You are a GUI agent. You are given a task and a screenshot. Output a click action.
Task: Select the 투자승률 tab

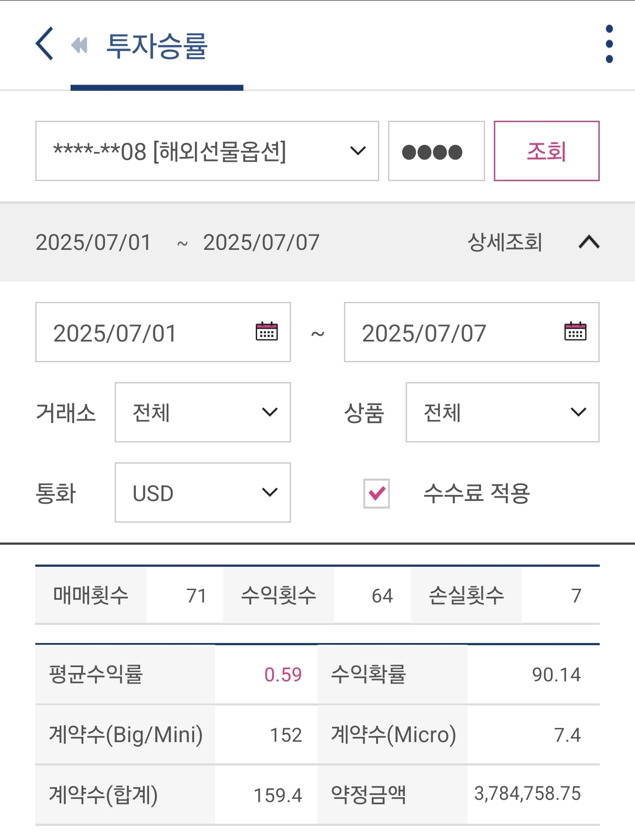157,46
